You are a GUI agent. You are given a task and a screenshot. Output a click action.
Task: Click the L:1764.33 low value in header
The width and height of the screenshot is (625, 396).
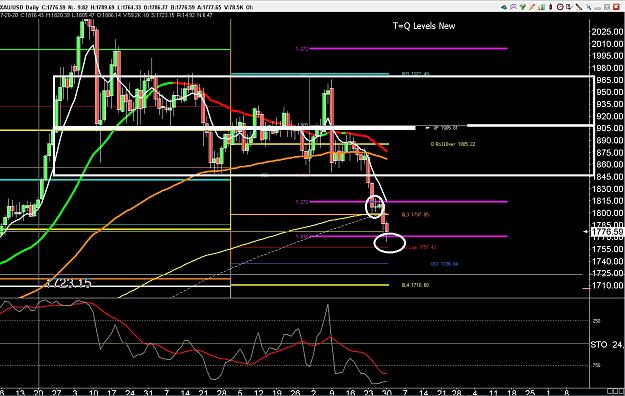coord(129,7)
